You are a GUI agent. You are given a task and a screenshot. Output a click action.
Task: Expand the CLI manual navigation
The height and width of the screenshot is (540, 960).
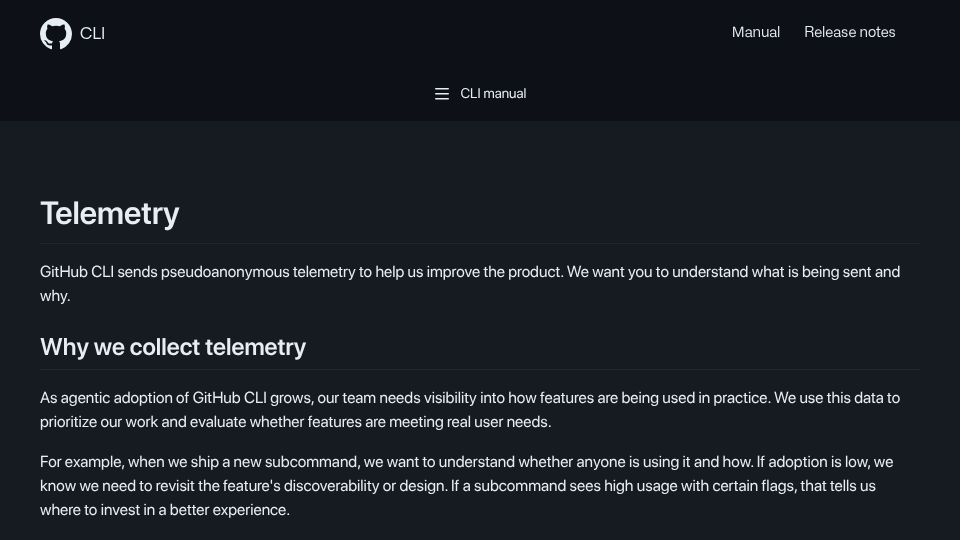coord(480,94)
